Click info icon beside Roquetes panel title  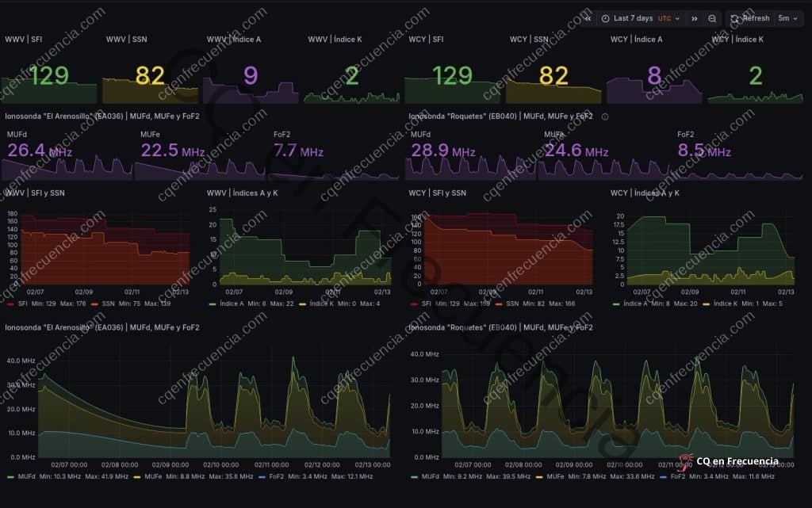pos(605,116)
